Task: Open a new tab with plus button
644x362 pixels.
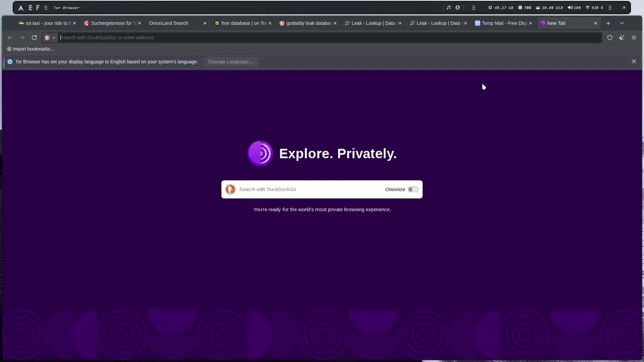Action: pyautogui.click(x=608, y=23)
